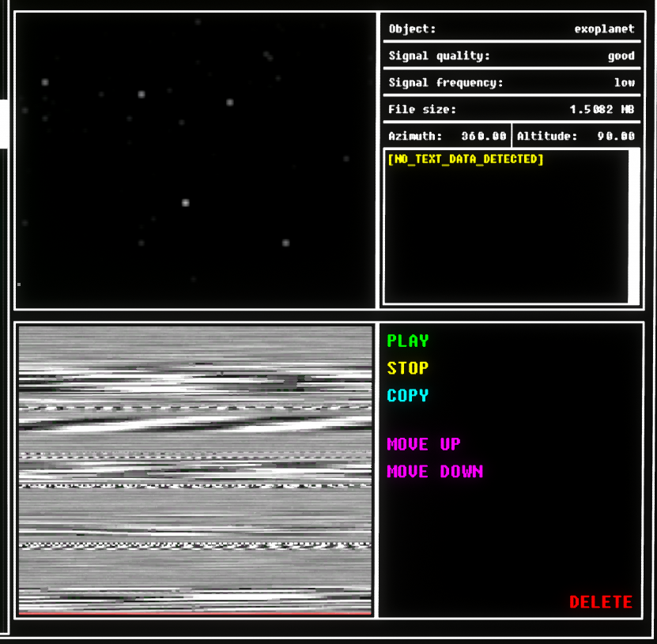Click the File size value 1.5082 MB

point(602,110)
